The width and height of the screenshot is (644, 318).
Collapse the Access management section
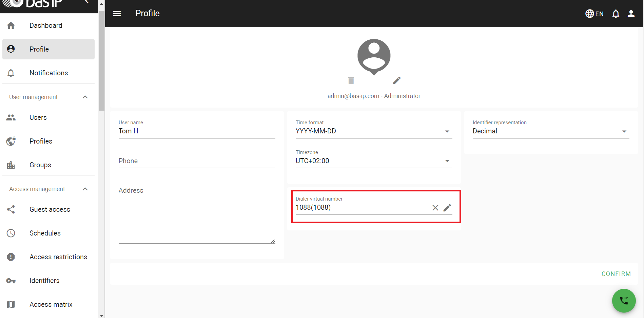(85, 189)
